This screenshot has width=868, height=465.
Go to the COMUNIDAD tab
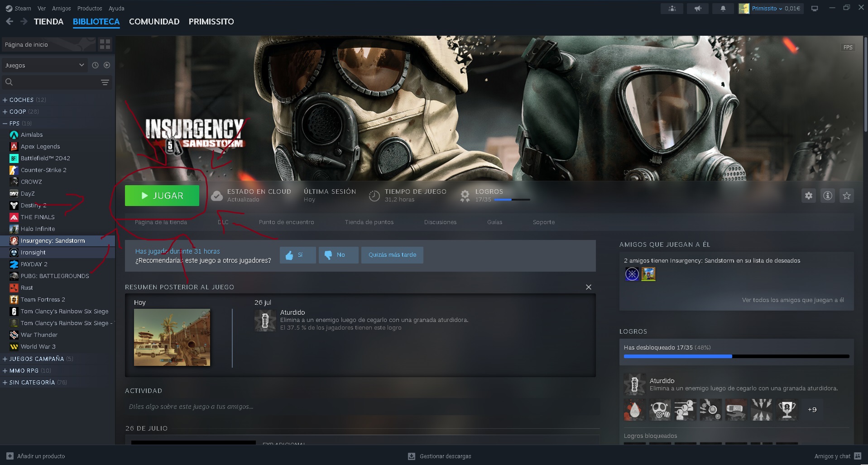[x=154, y=21]
